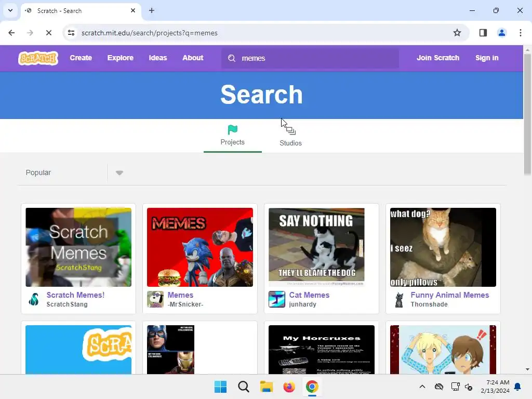Launch Firefox from taskbar
532x399 pixels.
[289, 387]
